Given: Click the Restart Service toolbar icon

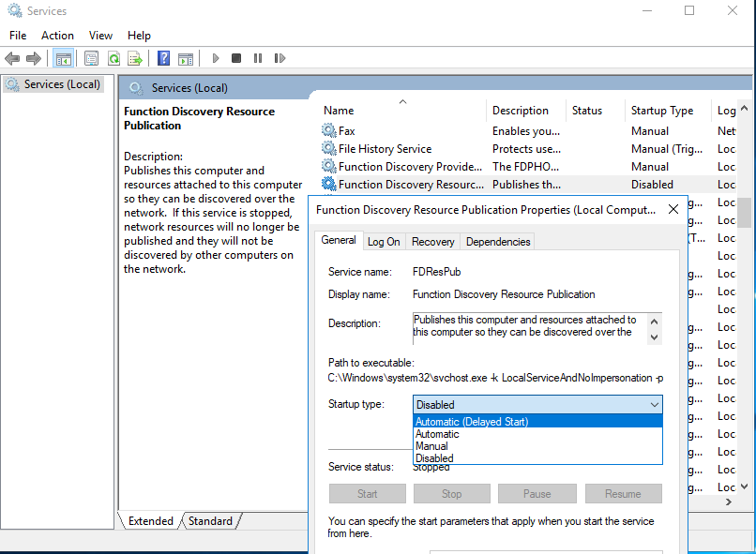Looking at the screenshot, I should (x=279, y=57).
